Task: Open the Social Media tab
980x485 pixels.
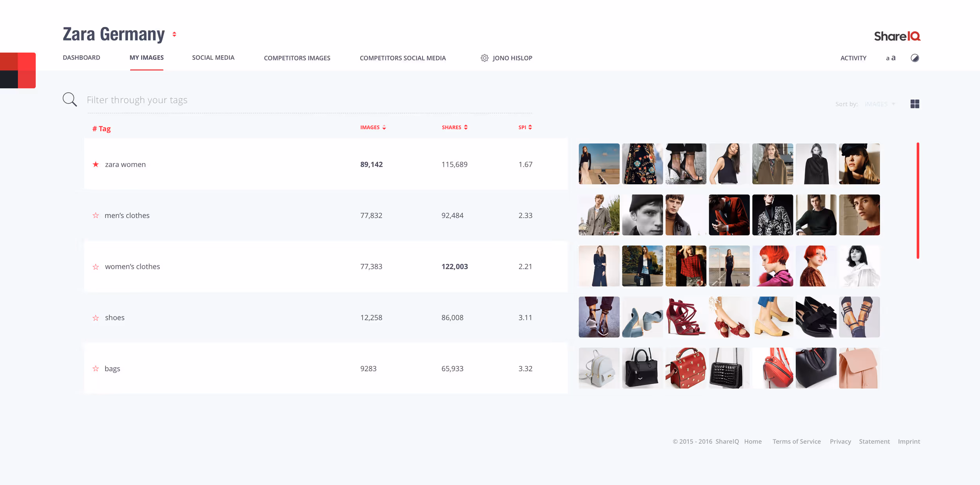Action: pos(213,58)
